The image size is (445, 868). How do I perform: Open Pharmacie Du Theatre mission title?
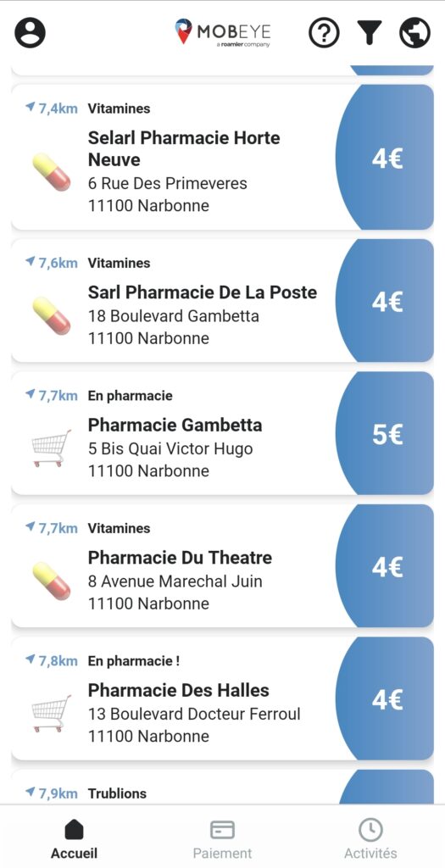pyautogui.click(x=180, y=558)
